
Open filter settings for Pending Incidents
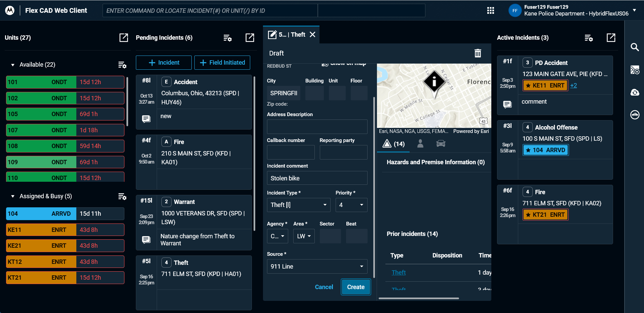(227, 38)
